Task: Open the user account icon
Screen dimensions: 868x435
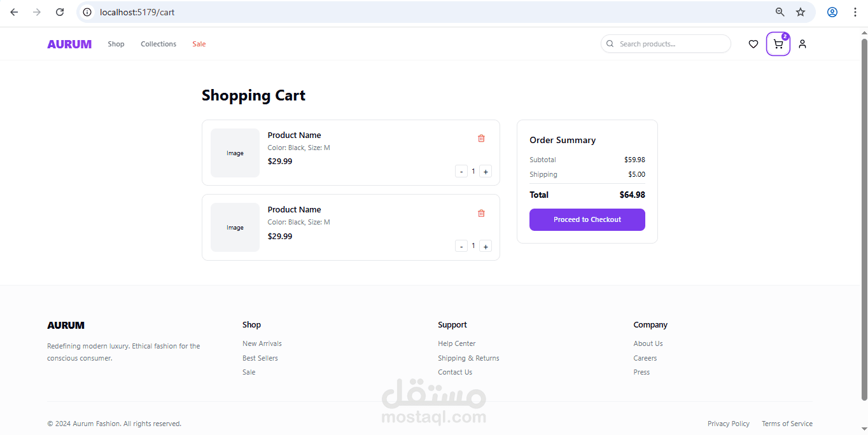Action: 802,44
